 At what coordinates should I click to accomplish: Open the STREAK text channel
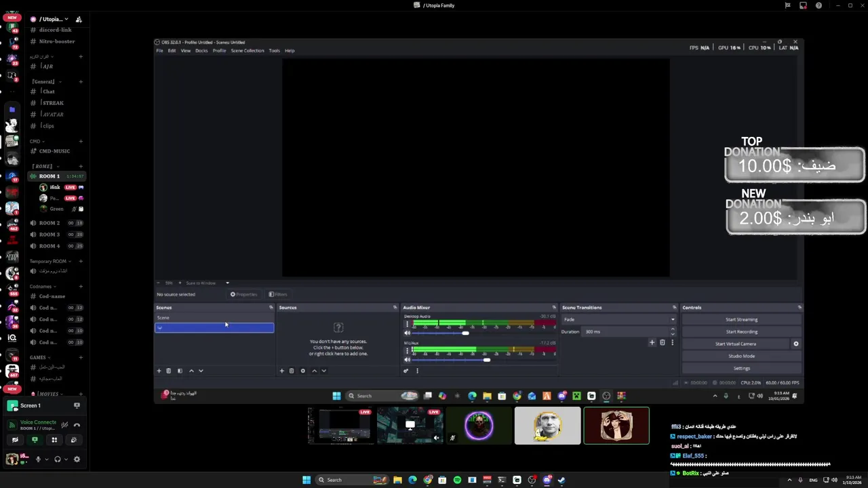point(57,103)
